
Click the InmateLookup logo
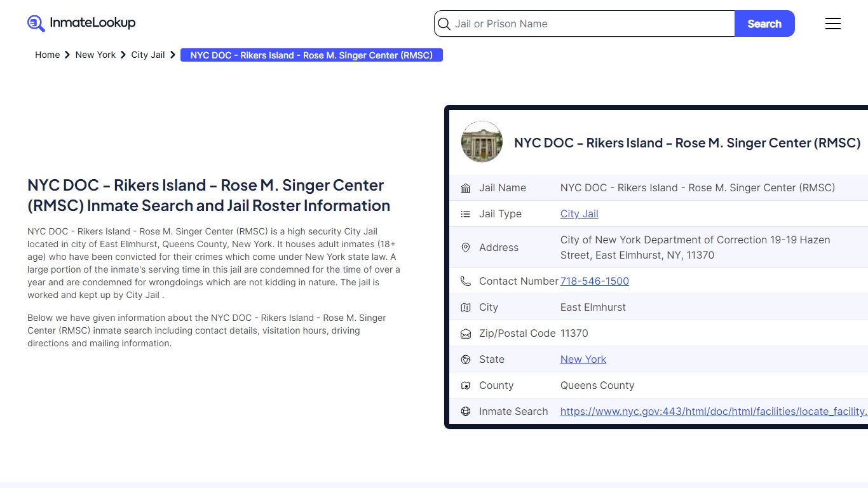pos(81,24)
